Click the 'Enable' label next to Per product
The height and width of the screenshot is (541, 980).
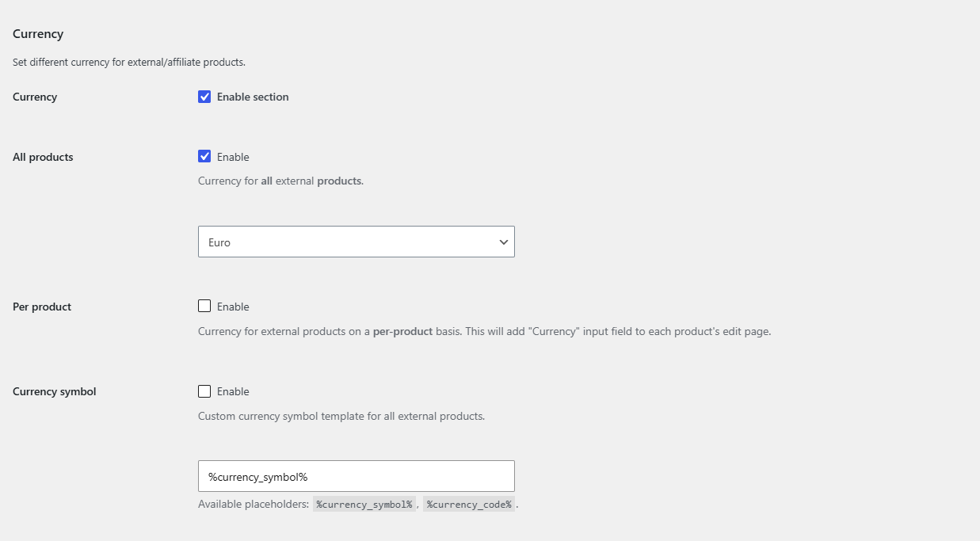[233, 307]
